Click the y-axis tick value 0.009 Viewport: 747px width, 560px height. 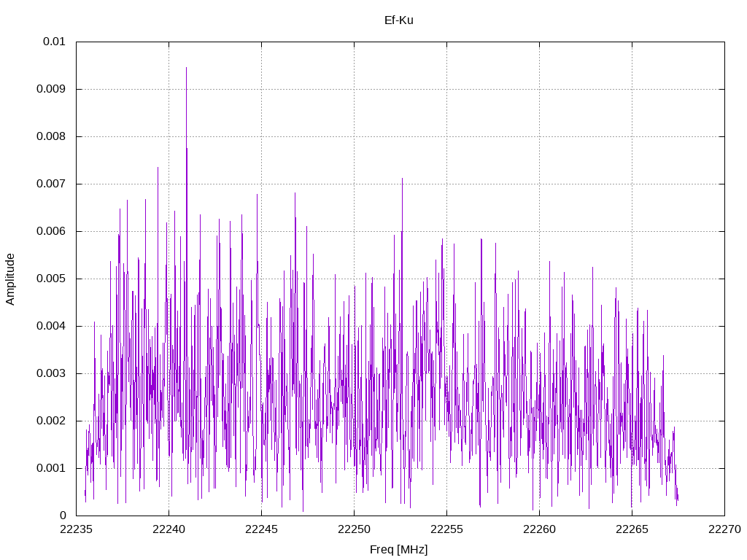pyautogui.click(x=51, y=89)
